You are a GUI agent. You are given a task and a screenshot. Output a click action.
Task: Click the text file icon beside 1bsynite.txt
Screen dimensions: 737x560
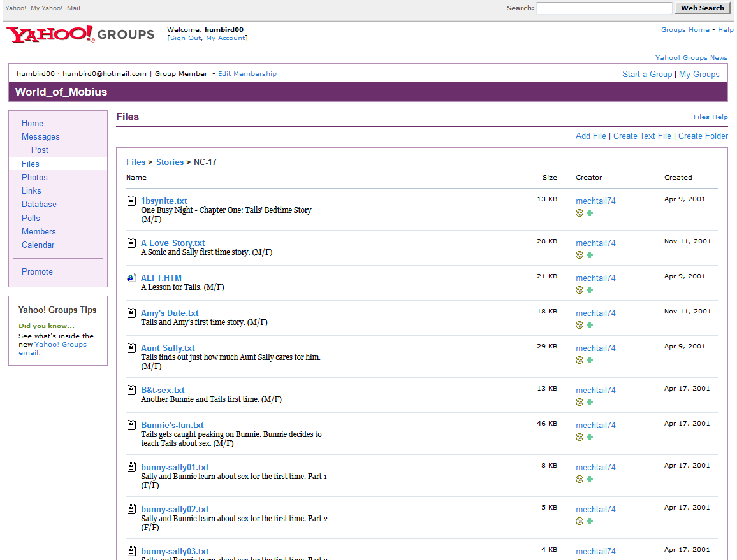point(131,201)
